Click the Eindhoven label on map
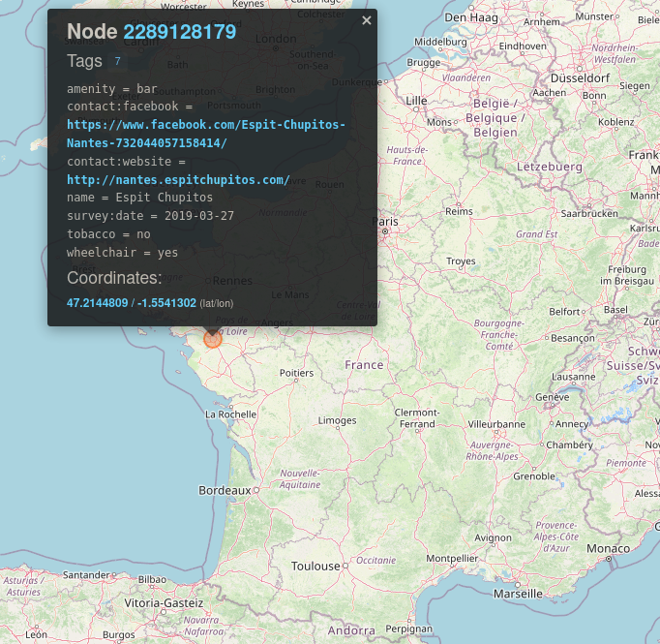This screenshot has width=660, height=644. coord(523,46)
